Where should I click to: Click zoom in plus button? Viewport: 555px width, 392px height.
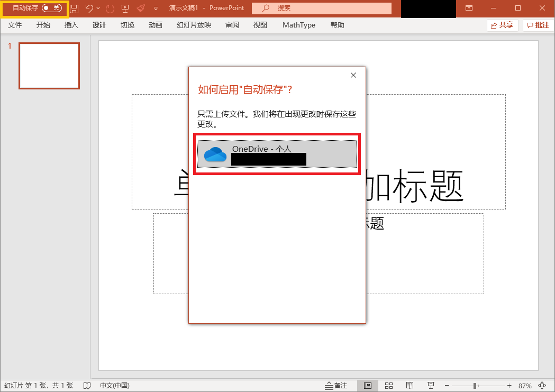(x=509, y=386)
